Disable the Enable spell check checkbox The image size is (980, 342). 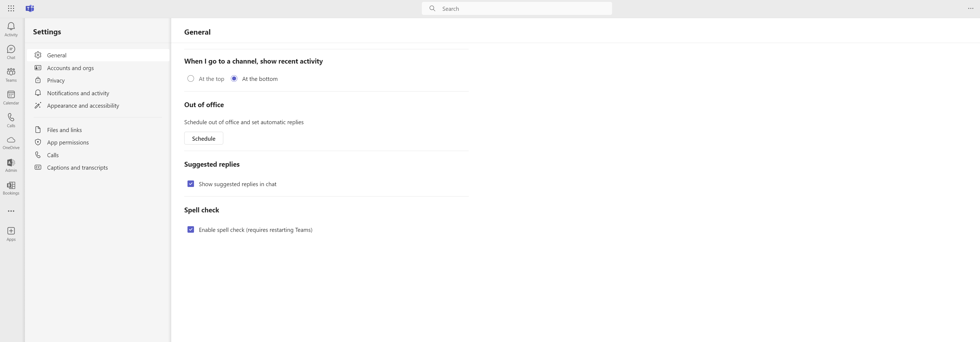click(x=190, y=229)
